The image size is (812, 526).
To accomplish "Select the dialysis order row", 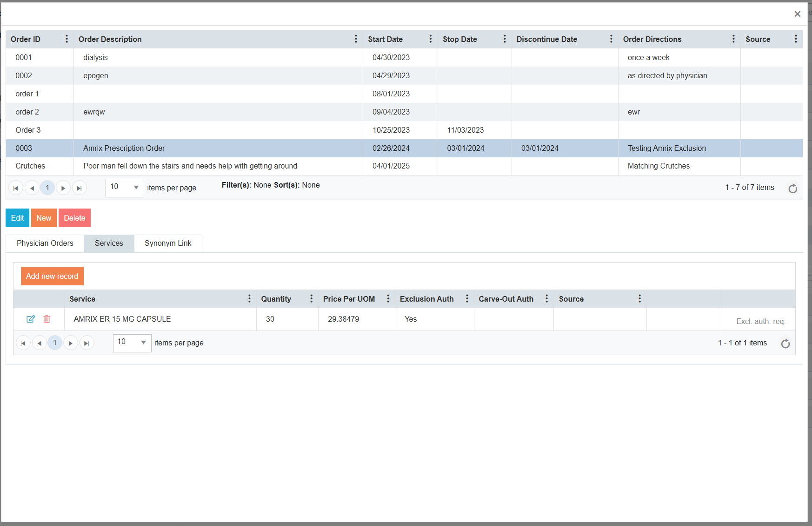I will (404, 57).
